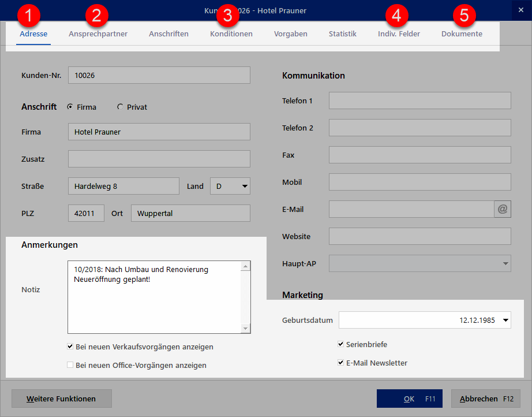Click into the Kunden-Nr. field
Viewport: 532px width, 417px height.
point(159,75)
